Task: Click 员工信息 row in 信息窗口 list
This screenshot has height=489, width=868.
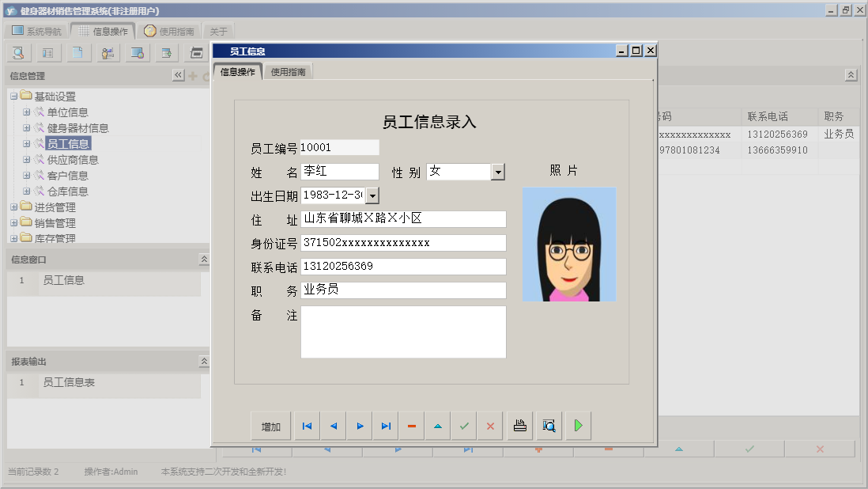Action: point(104,280)
